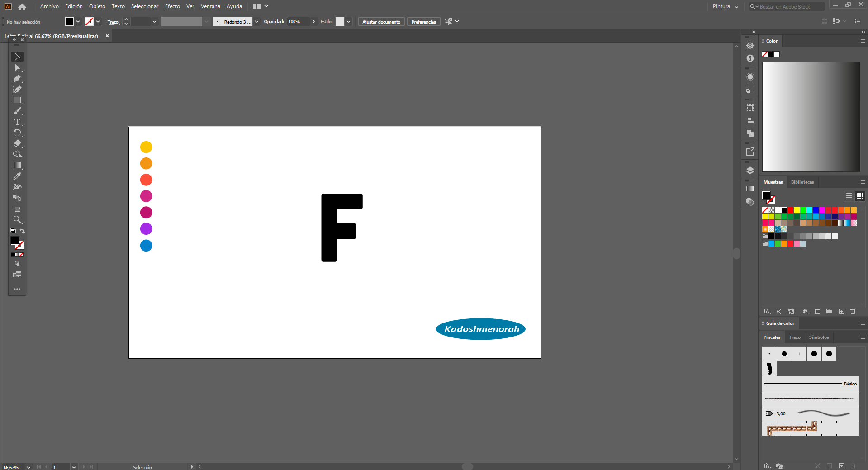This screenshot has width=868, height=470.
Task: Select the Gradient tool
Action: pos(17,166)
